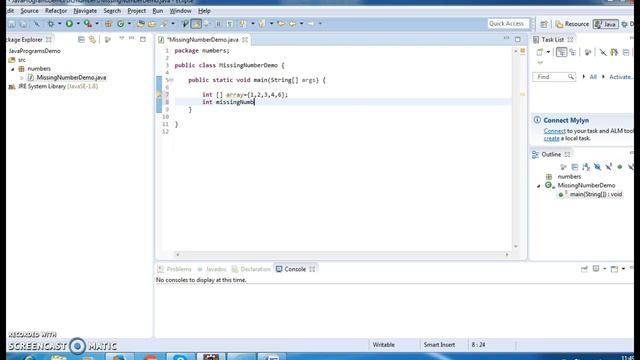
Task: Click Synchronize Changed icon in Task List
Action: pos(614,52)
